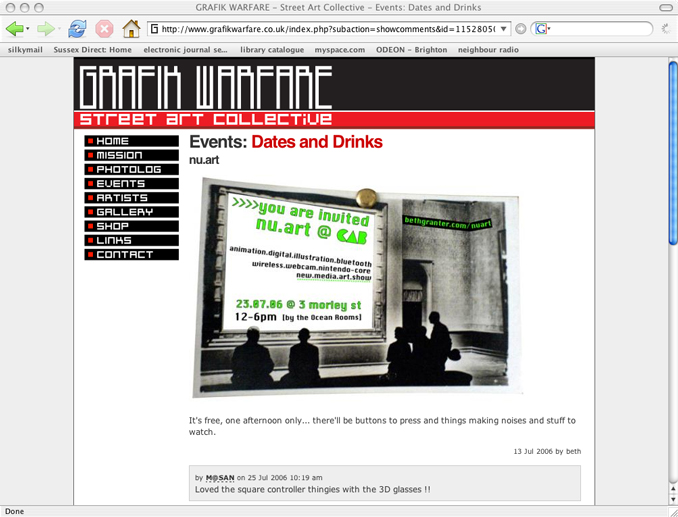Click the GRAFIK WARFARE header logo
This screenshot has height=517, width=678.
pyautogui.click(x=206, y=87)
